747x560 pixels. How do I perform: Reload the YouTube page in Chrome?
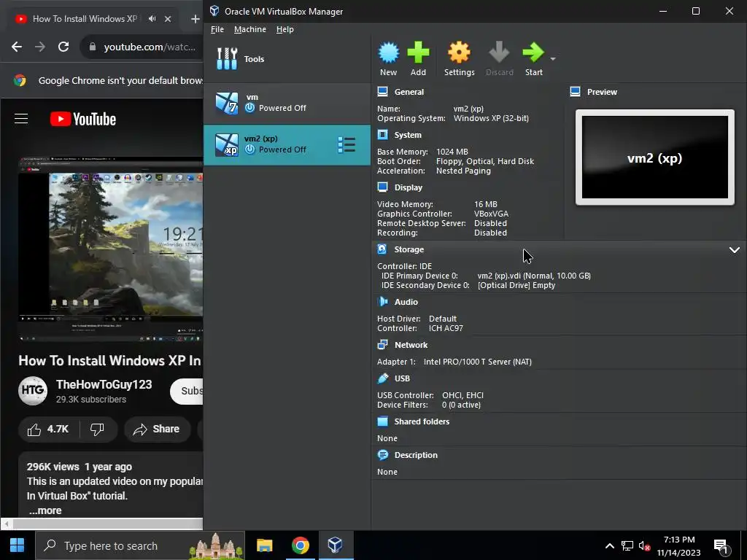[63, 47]
